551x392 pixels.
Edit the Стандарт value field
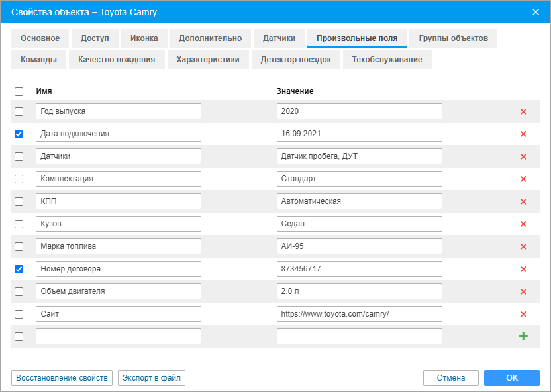click(360, 179)
